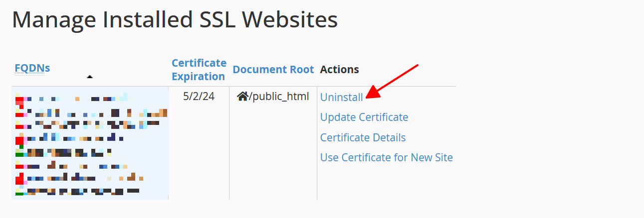Sort by Document Root column header
Viewport: 644px width, 218px height.
click(273, 70)
